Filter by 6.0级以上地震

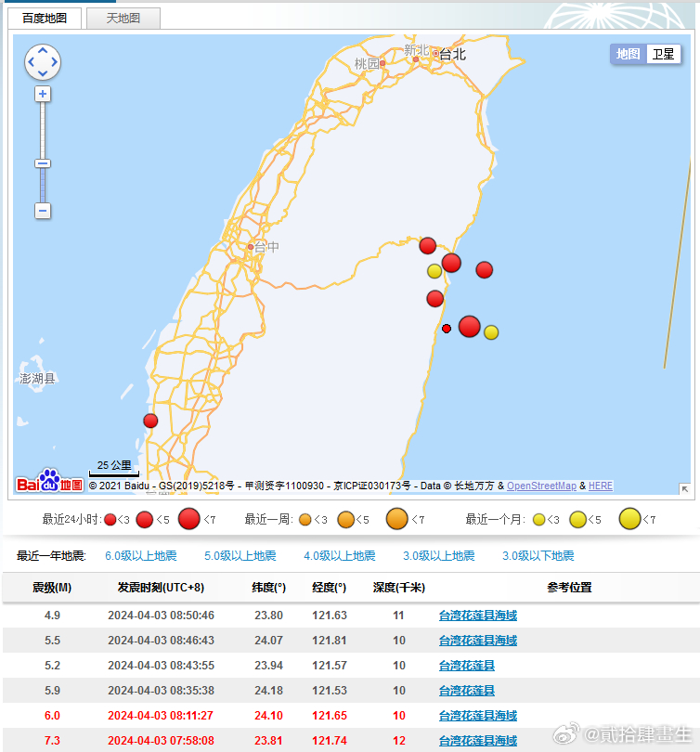(140, 556)
